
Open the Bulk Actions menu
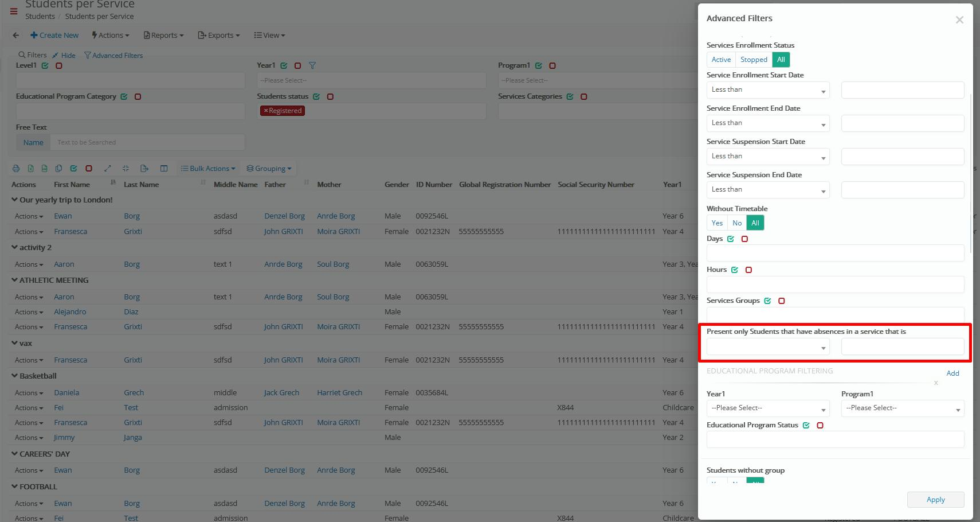pos(208,169)
